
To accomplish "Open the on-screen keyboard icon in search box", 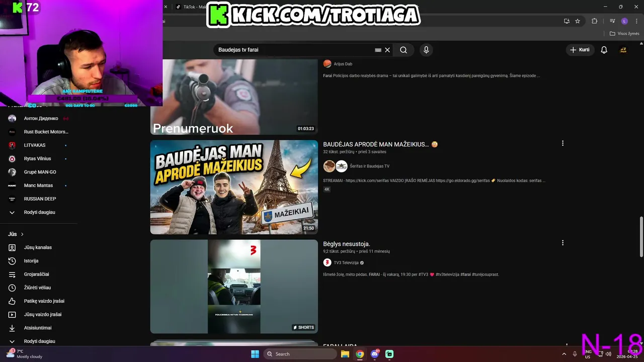I will point(378,50).
